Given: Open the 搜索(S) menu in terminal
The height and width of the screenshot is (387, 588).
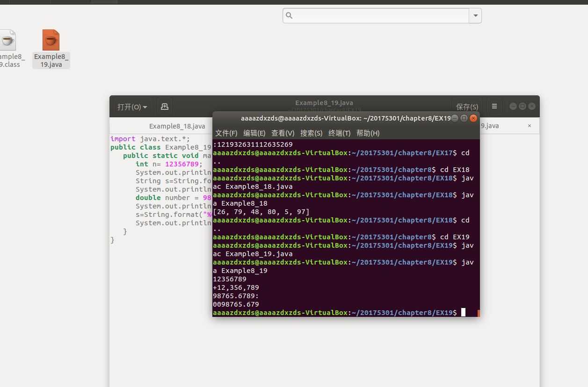Looking at the screenshot, I should click(x=312, y=133).
